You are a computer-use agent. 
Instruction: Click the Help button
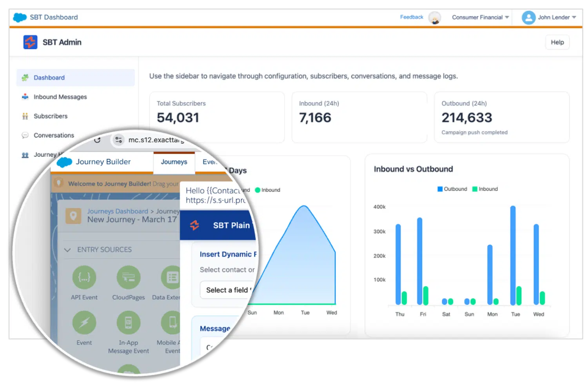(x=557, y=42)
